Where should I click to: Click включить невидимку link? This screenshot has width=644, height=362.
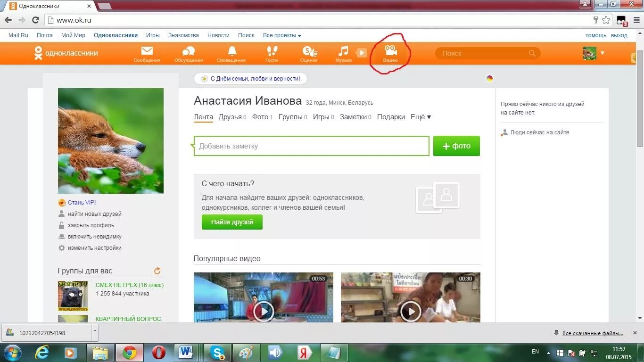point(95,237)
